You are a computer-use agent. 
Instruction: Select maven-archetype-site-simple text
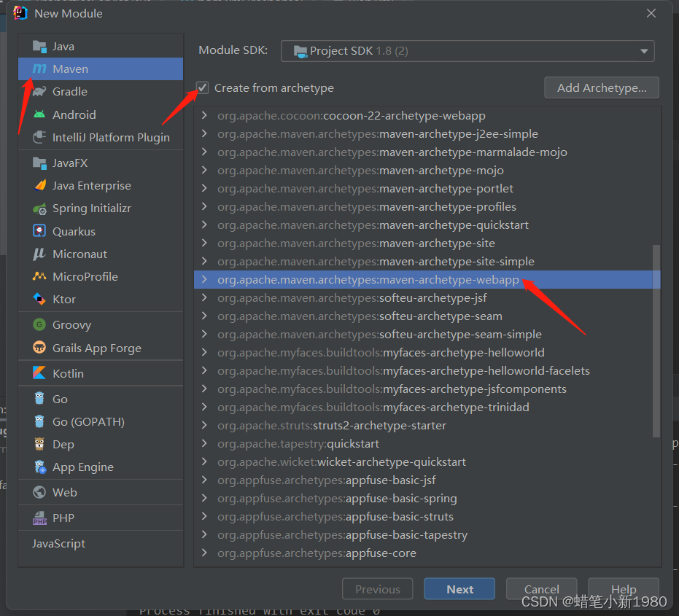[x=376, y=262]
